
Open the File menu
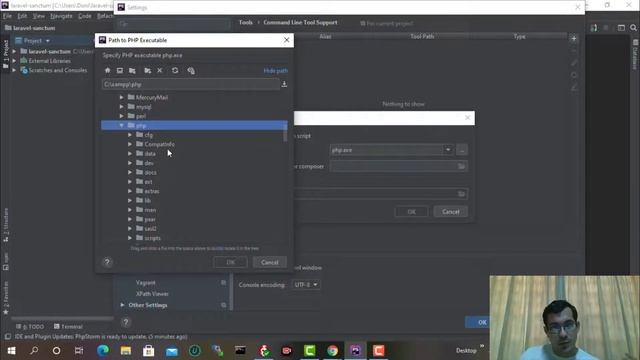point(7,16)
